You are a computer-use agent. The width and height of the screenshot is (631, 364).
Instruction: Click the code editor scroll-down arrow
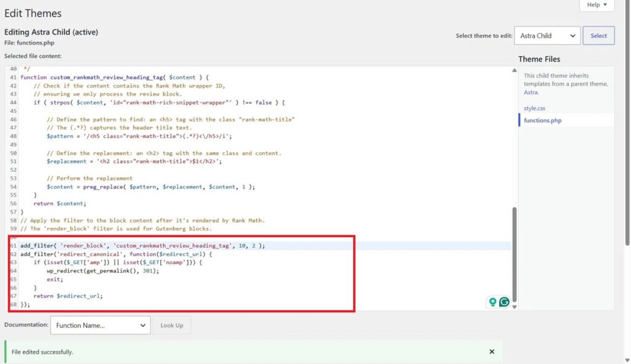point(515,307)
